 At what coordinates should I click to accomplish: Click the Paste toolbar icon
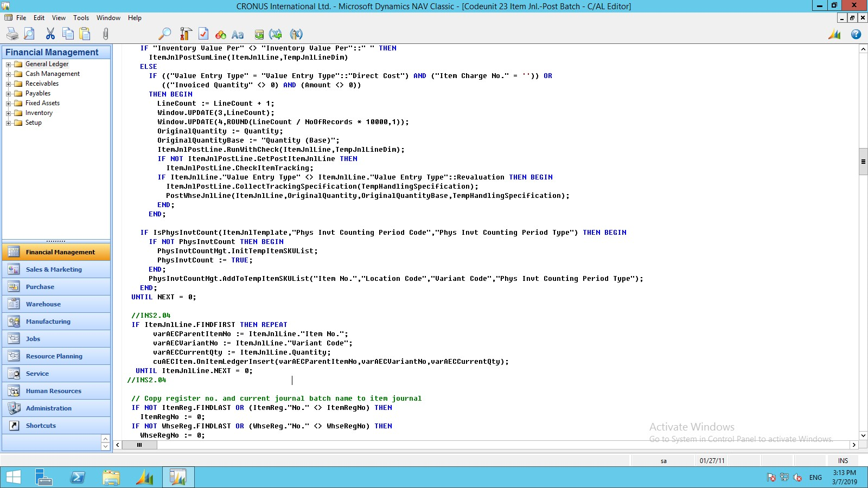[84, 34]
